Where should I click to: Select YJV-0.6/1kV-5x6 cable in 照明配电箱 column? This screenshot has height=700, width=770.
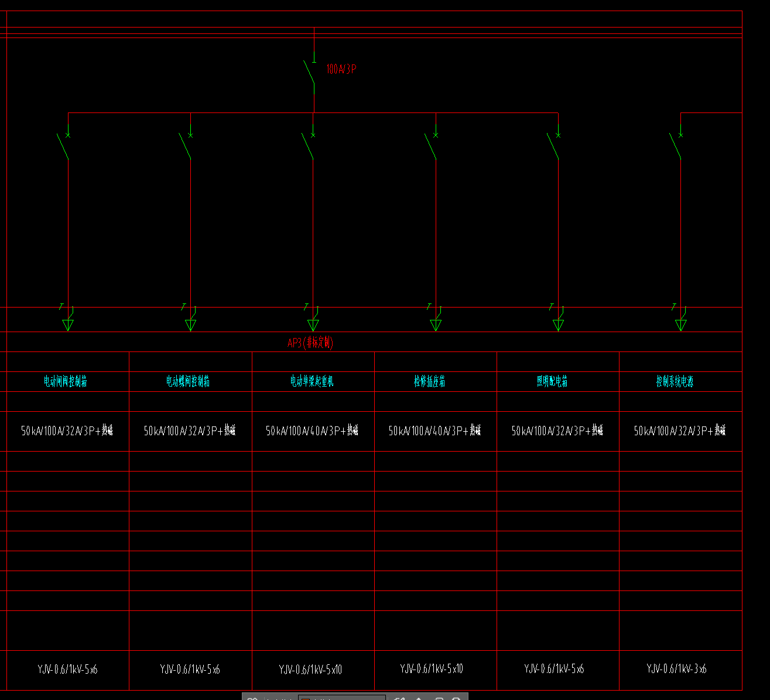pyautogui.click(x=554, y=668)
